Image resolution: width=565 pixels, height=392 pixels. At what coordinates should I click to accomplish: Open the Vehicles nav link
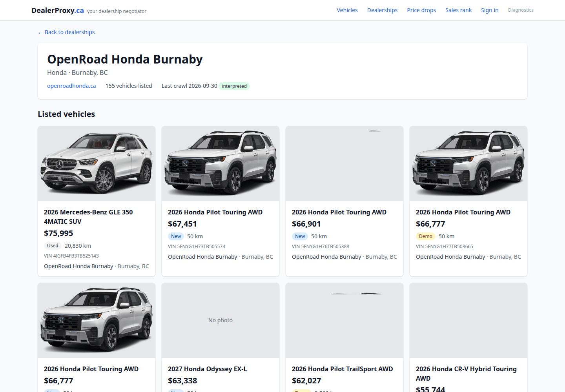(347, 10)
